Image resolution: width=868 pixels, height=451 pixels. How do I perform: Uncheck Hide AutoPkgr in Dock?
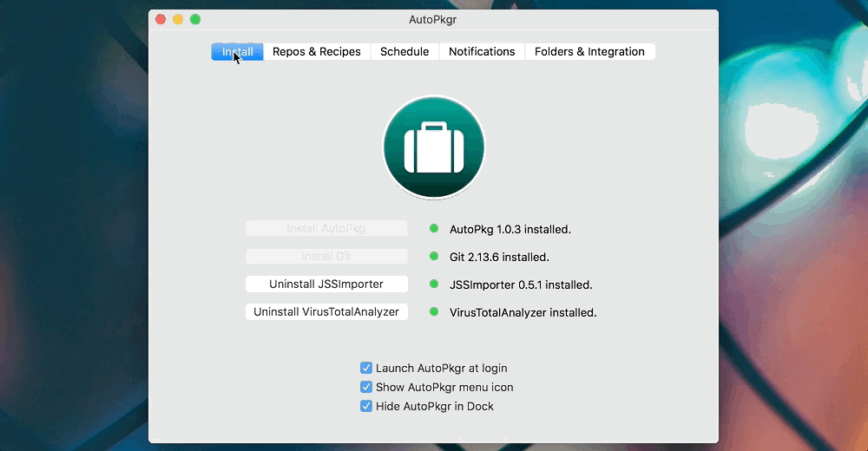pos(366,406)
